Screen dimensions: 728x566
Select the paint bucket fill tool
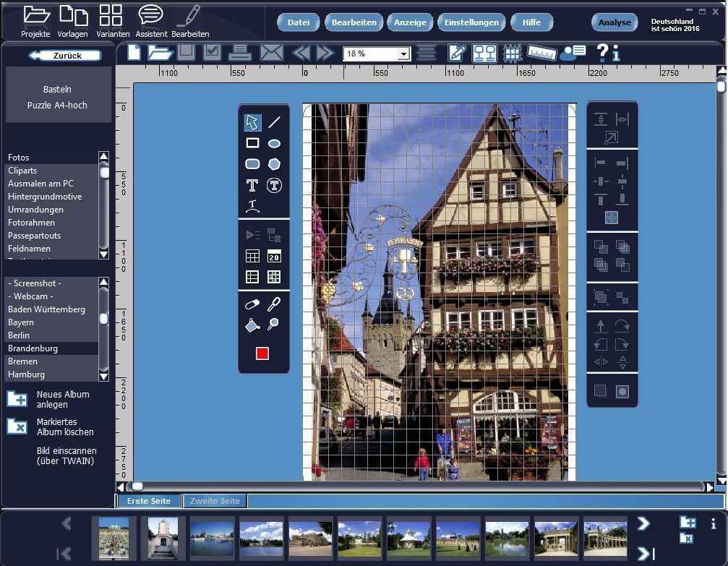pos(252,325)
